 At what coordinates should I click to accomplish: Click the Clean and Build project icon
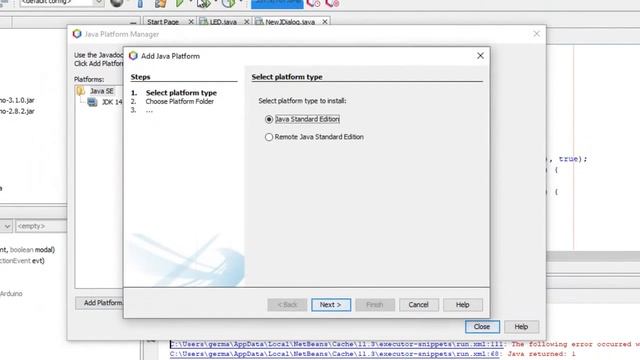tap(161, 3)
